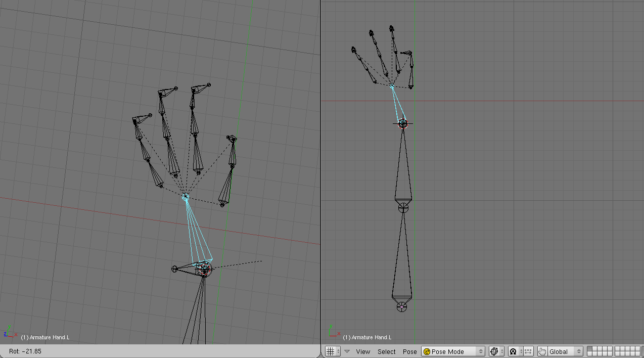Open the Pose menu
This screenshot has width=644, height=358.
tap(410, 351)
